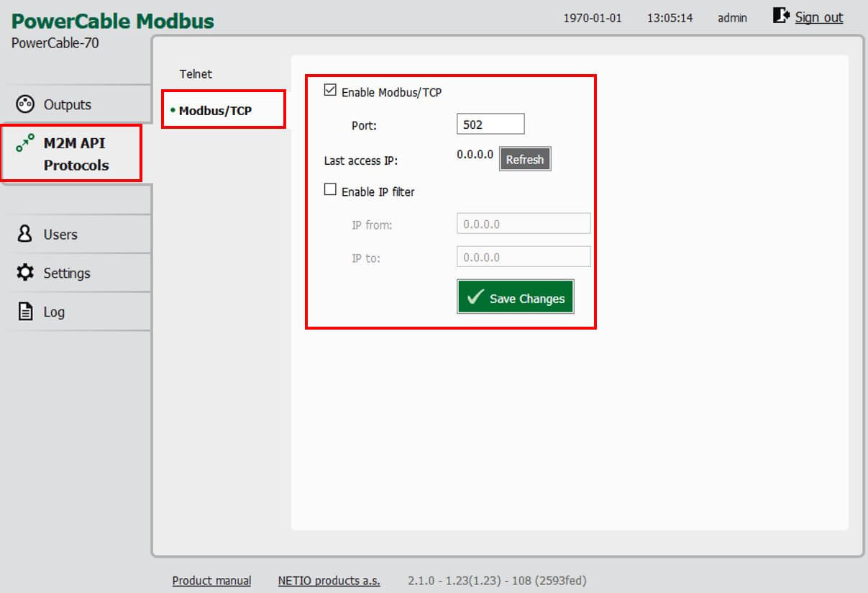
Task: Click the Settings gear icon
Action: [x=25, y=273]
